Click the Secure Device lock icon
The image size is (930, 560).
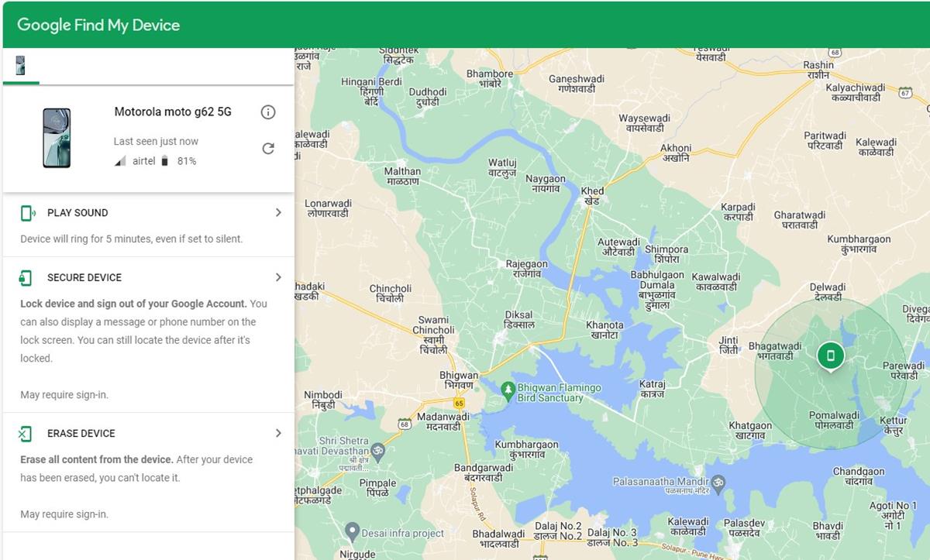pyautogui.click(x=26, y=277)
